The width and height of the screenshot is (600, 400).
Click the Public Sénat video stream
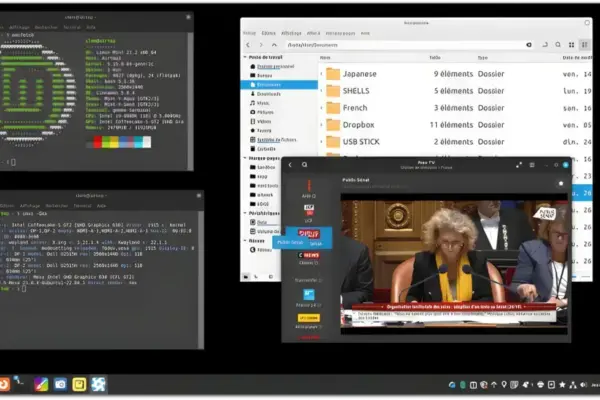coord(454,263)
